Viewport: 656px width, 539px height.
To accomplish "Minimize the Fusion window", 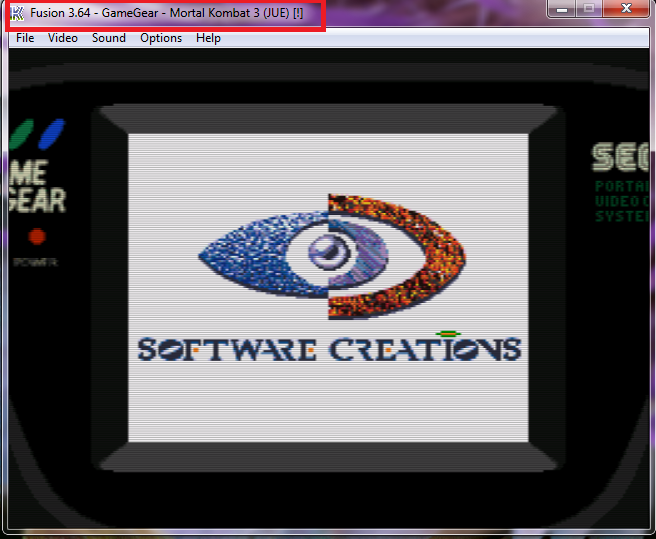I will click(561, 8).
